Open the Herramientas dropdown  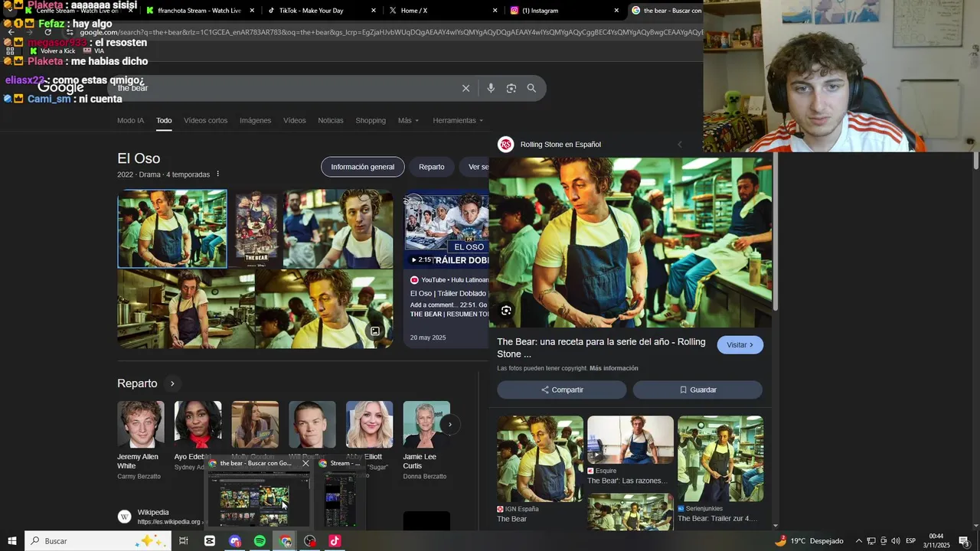point(458,121)
